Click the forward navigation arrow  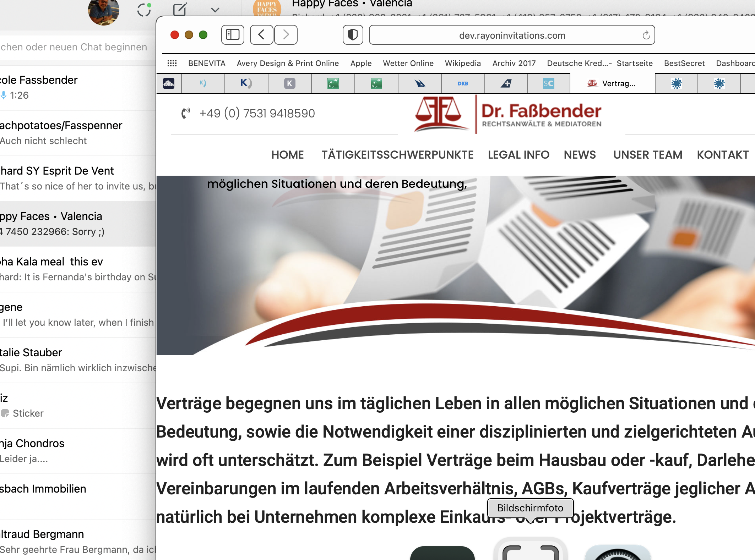[286, 35]
